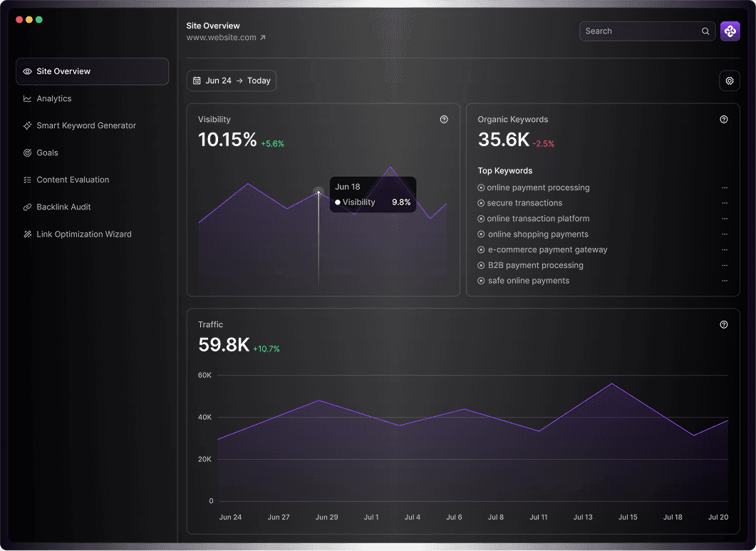Open more options for 'online shopping payments'

click(x=725, y=235)
